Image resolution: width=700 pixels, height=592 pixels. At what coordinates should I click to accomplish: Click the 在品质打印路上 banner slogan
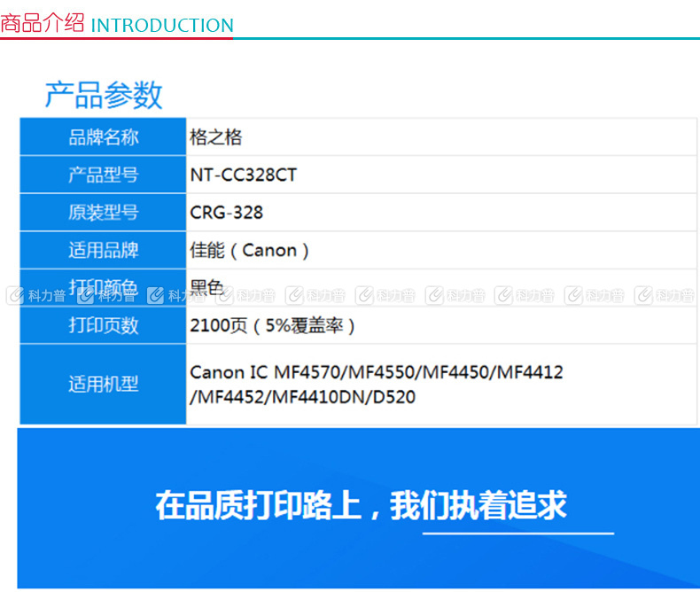pos(361,505)
